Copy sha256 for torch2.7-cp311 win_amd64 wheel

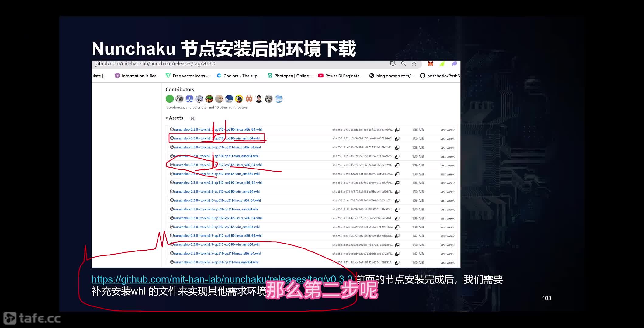coord(397,262)
